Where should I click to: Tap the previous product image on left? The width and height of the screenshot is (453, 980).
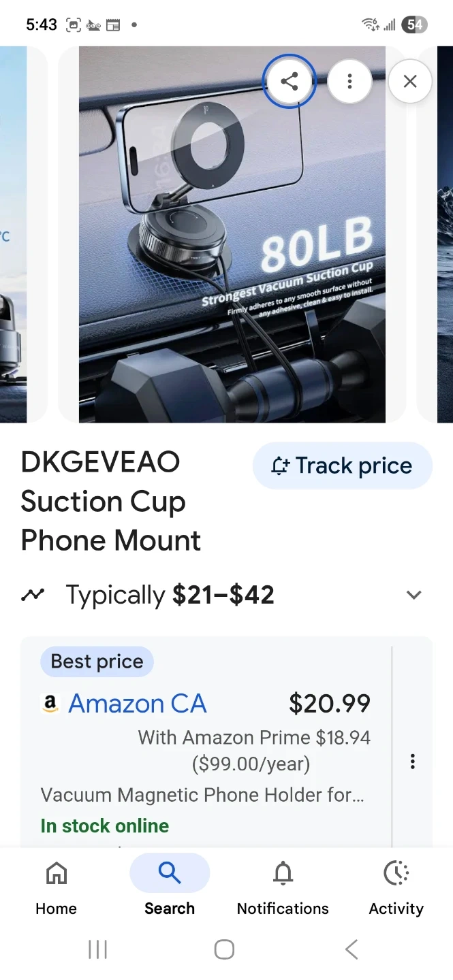(x=14, y=234)
